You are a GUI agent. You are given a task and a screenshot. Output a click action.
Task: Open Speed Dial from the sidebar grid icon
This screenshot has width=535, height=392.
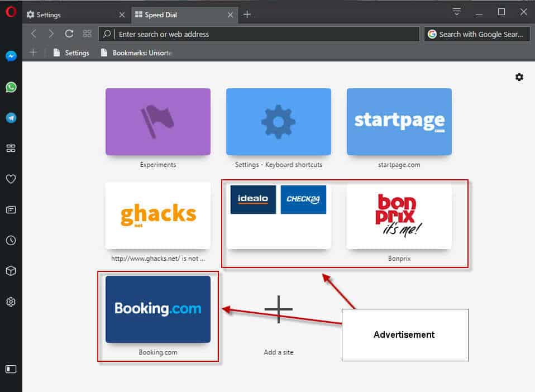(11, 149)
